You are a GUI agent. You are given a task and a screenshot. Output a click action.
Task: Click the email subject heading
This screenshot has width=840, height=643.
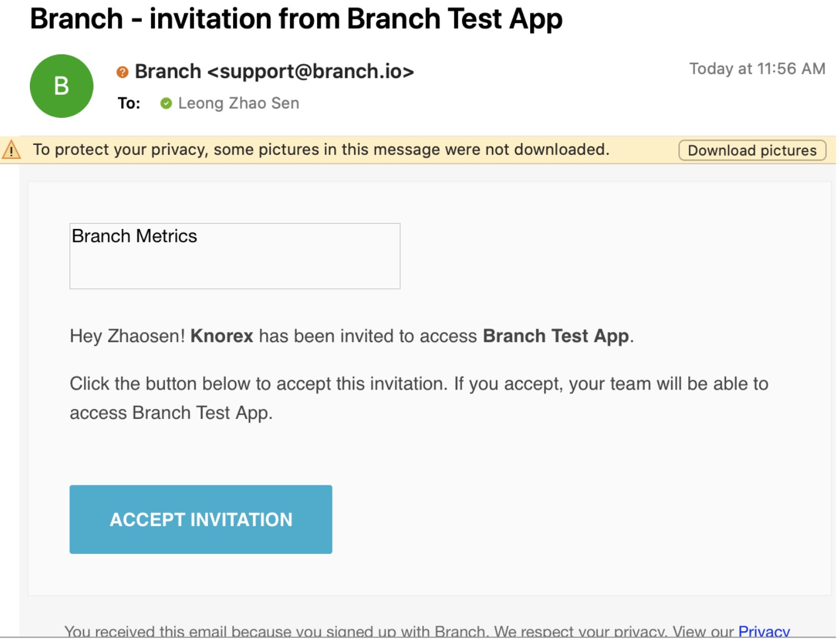coord(296,19)
